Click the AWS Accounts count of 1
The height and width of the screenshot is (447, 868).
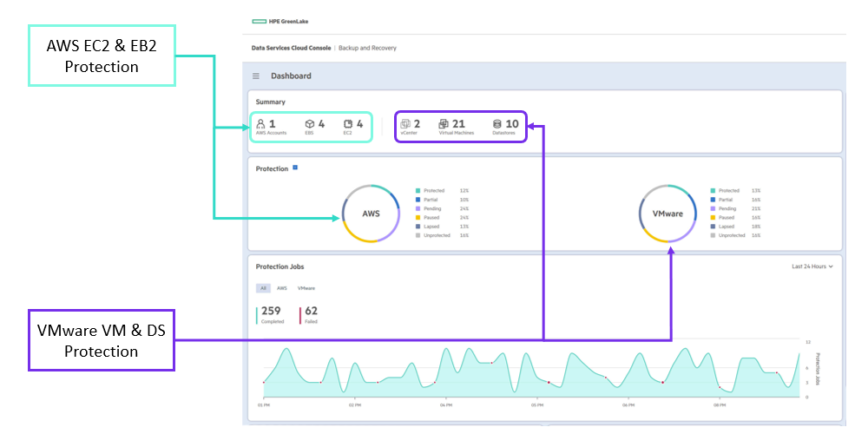point(272,124)
